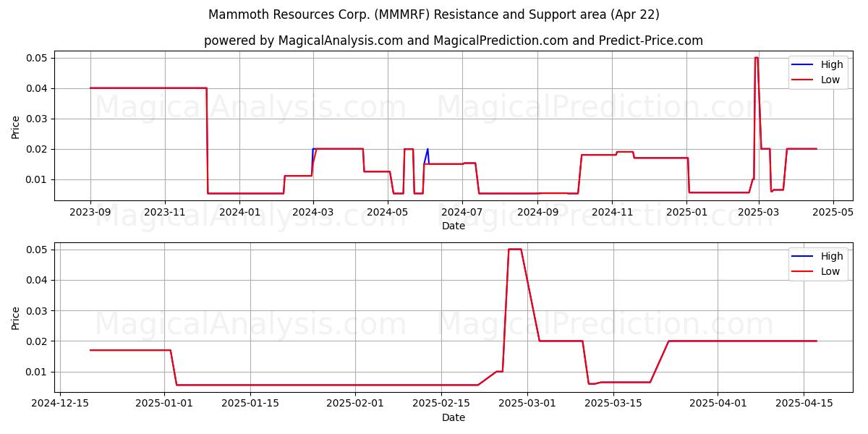Click the 'Price' y-axis label of the top chart
The image size is (868, 434).
tap(16, 126)
